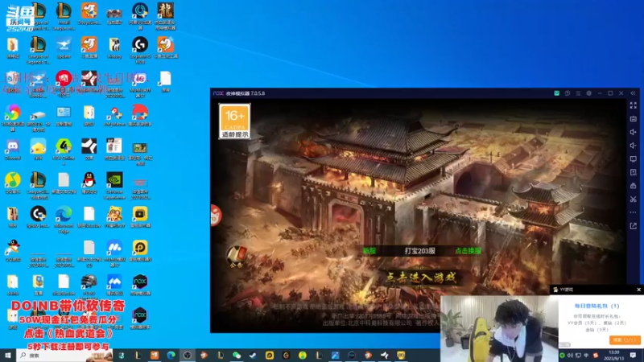
Task: Select the Discord desktop icon
Action: pyautogui.click(x=13, y=150)
